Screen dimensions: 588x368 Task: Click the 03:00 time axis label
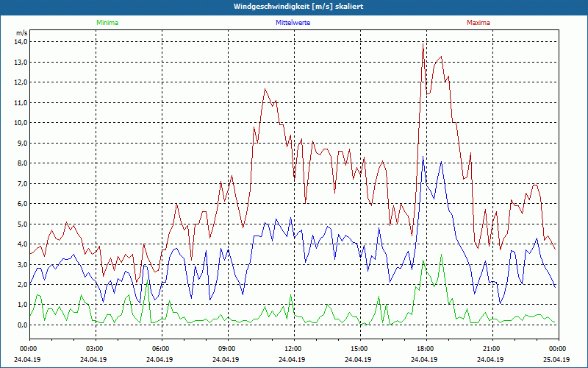[x=96, y=349]
